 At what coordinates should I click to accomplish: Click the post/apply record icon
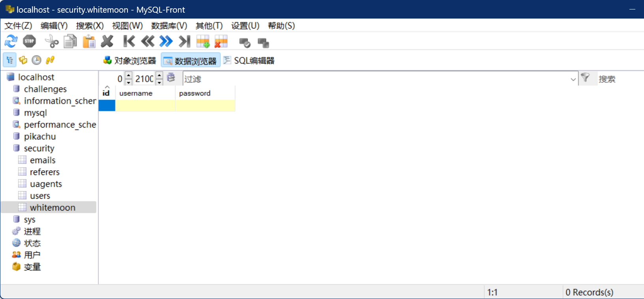click(x=245, y=42)
